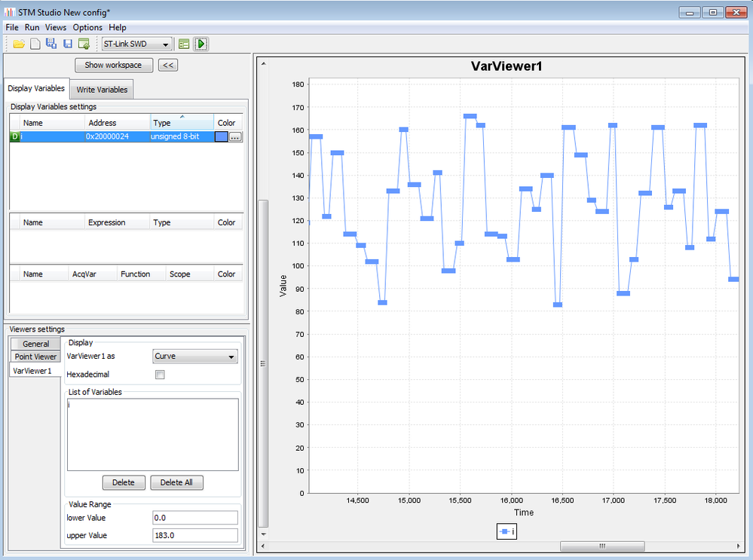
Task: Click the Expression column header
Action: [x=118, y=222]
